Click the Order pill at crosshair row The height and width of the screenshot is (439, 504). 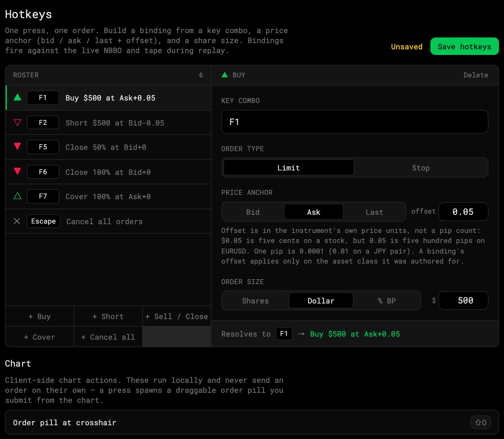click(252, 422)
